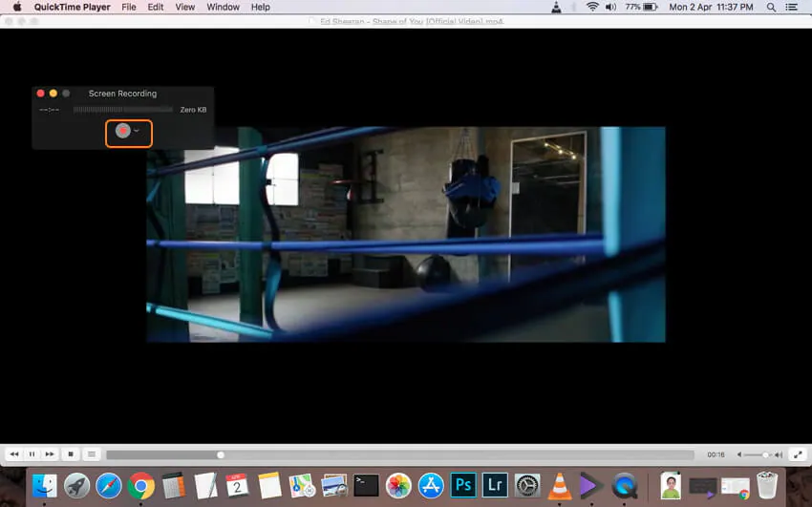This screenshot has width=812, height=507.
Task: Open QuickTime Player from the Dock
Action: (x=624, y=486)
